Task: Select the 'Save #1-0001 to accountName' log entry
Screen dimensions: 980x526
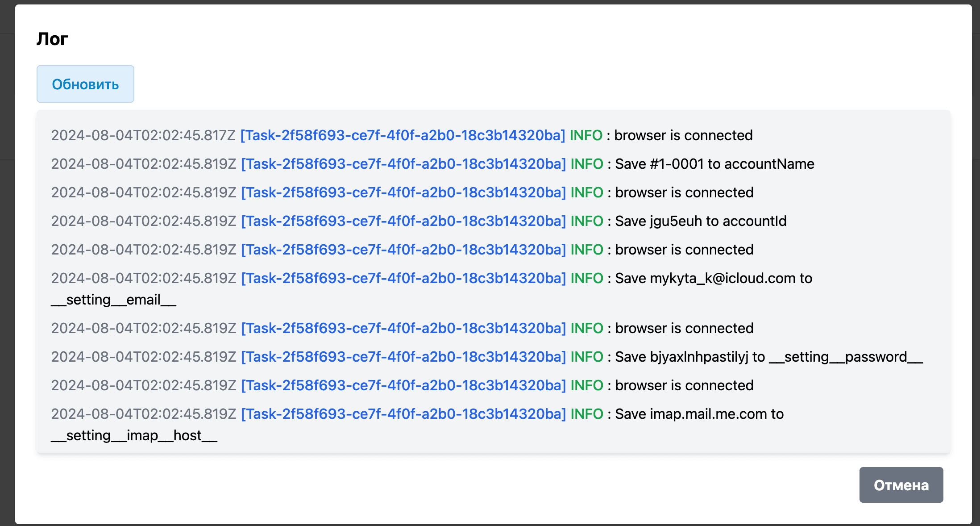Action: [x=714, y=164]
